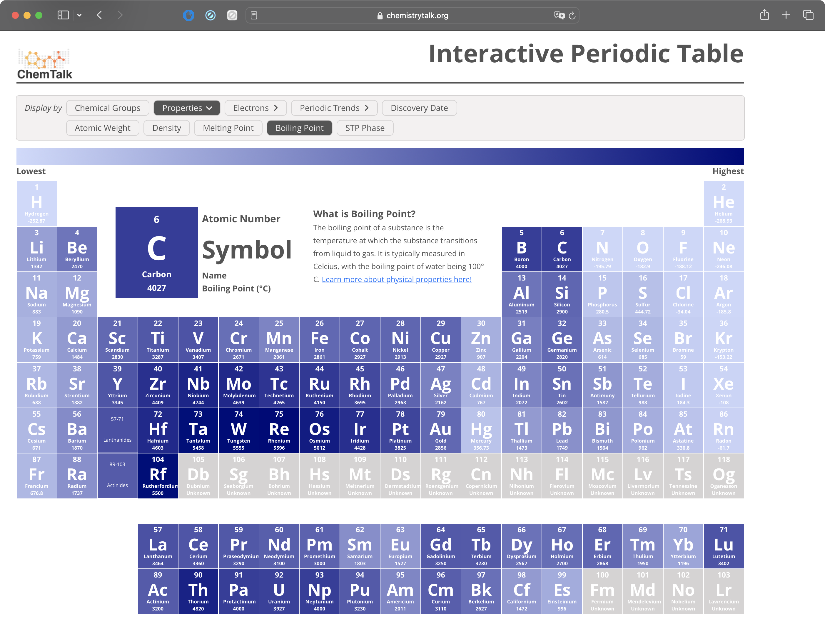Screen dimensions: 825x644
Task: Choose the Rhenium element tile
Action: 279,430
